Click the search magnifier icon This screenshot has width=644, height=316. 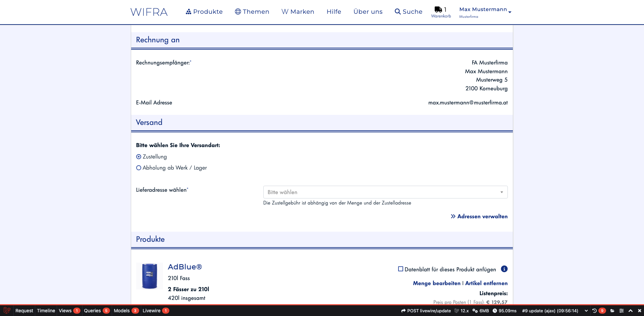pos(397,12)
